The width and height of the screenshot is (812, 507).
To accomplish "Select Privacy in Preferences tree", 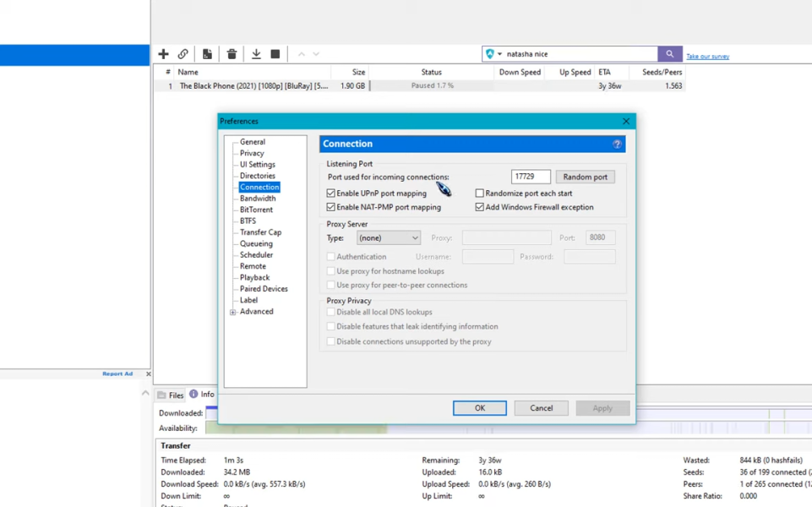I will (252, 153).
